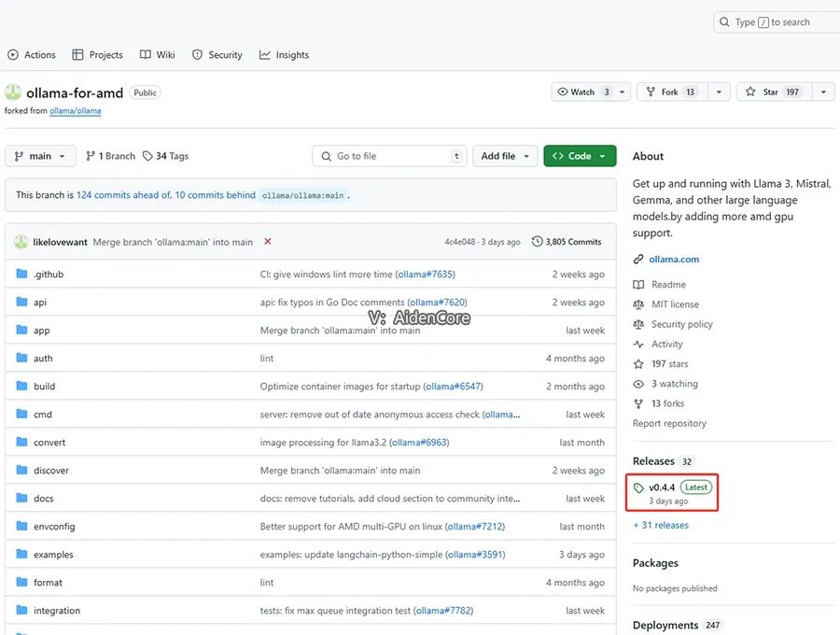
Task: Open the v0.4.4 Latest release
Action: (672, 492)
